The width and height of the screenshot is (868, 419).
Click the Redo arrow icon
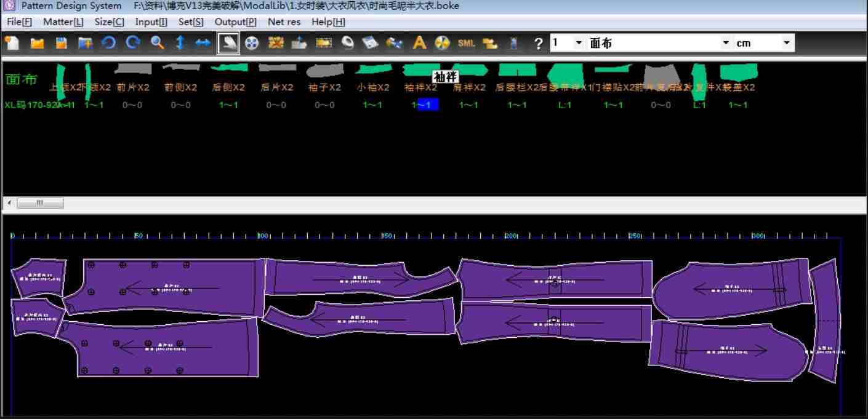point(132,43)
